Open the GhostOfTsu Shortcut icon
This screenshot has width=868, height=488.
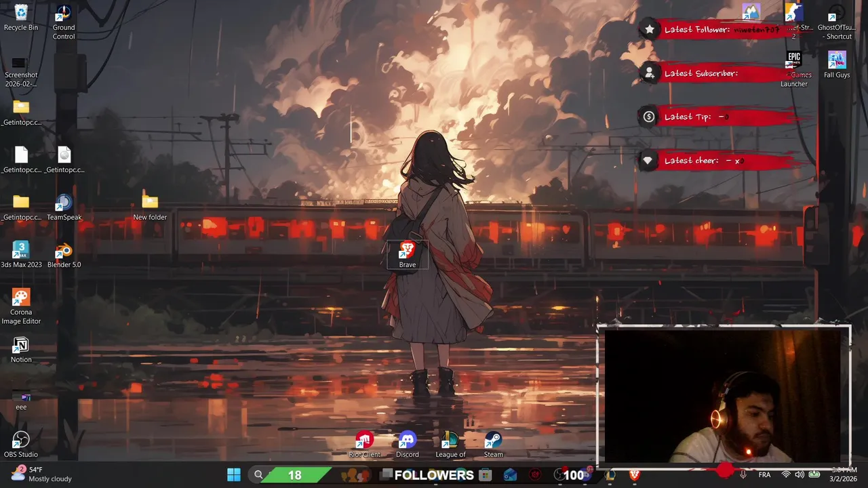[837, 22]
